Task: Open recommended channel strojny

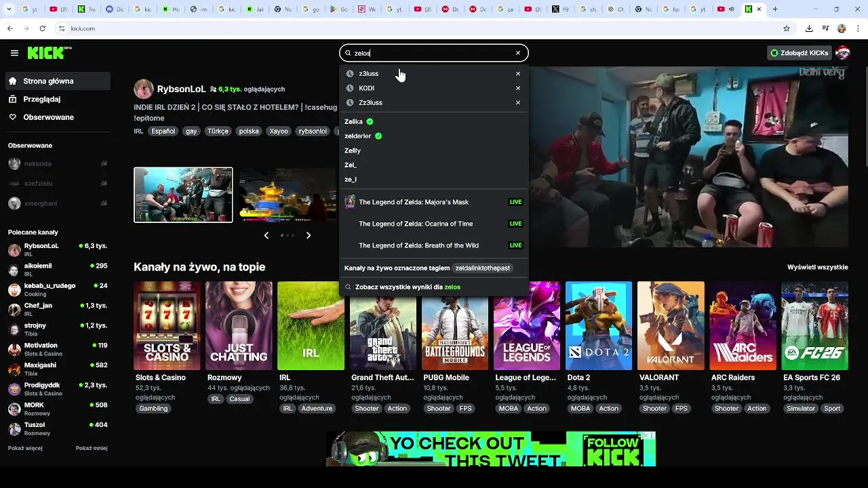Action: (58, 329)
